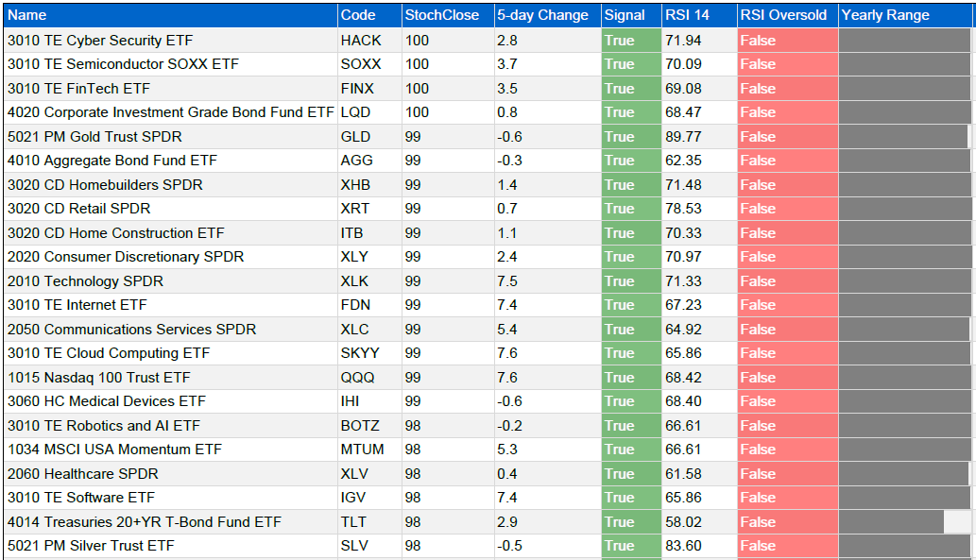Select the Signal column header

(631, 15)
